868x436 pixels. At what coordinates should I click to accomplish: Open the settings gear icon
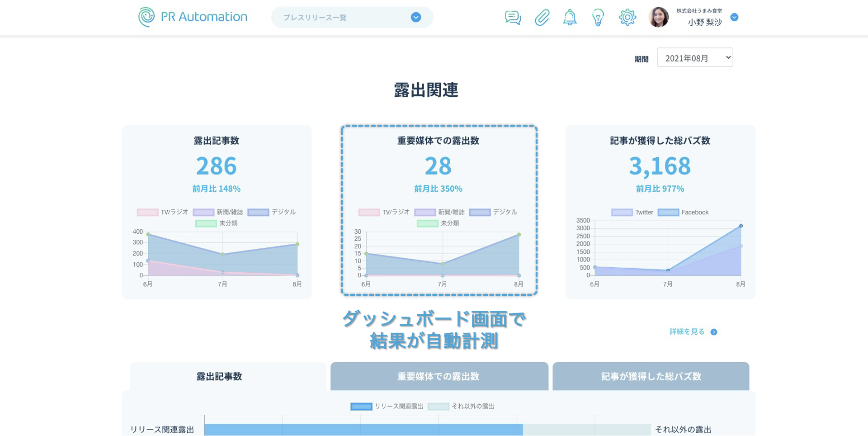point(627,18)
